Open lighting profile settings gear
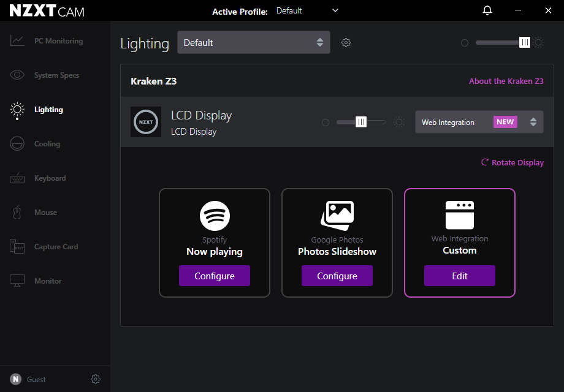The image size is (564, 392). point(346,43)
